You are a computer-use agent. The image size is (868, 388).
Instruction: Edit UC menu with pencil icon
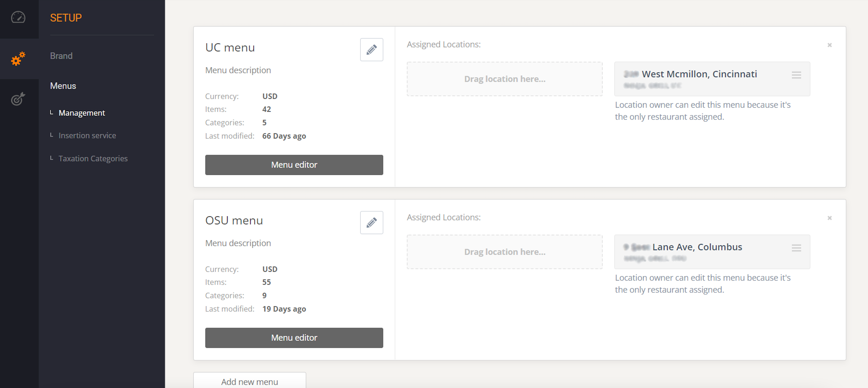(x=371, y=50)
